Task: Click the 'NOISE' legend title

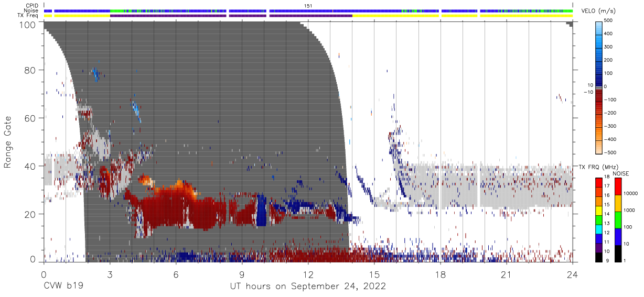Action: point(621,173)
